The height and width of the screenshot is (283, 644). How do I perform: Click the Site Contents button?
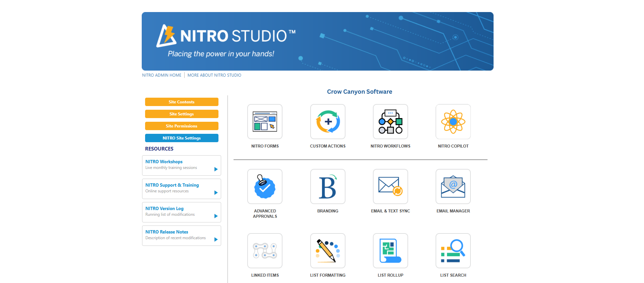(x=182, y=102)
